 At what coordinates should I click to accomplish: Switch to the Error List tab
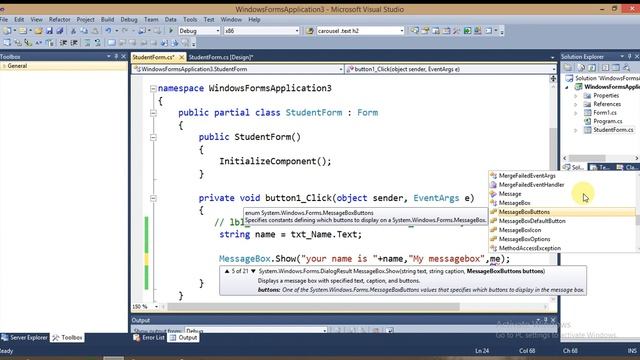pos(149,338)
